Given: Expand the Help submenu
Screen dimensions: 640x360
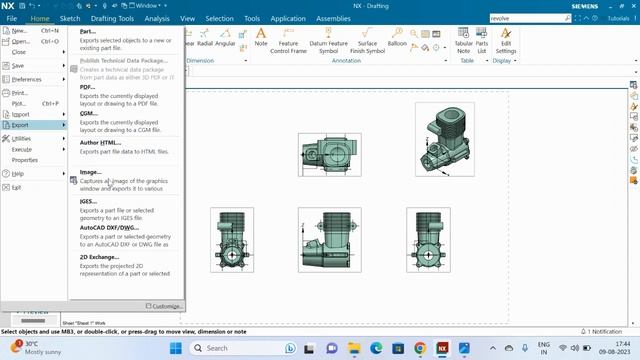Looking at the screenshot, I should pyautogui.click(x=34, y=173).
